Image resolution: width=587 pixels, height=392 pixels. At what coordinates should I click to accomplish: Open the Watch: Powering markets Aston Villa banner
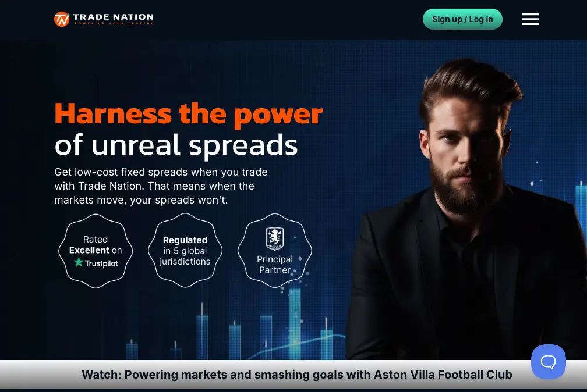(293, 375)
